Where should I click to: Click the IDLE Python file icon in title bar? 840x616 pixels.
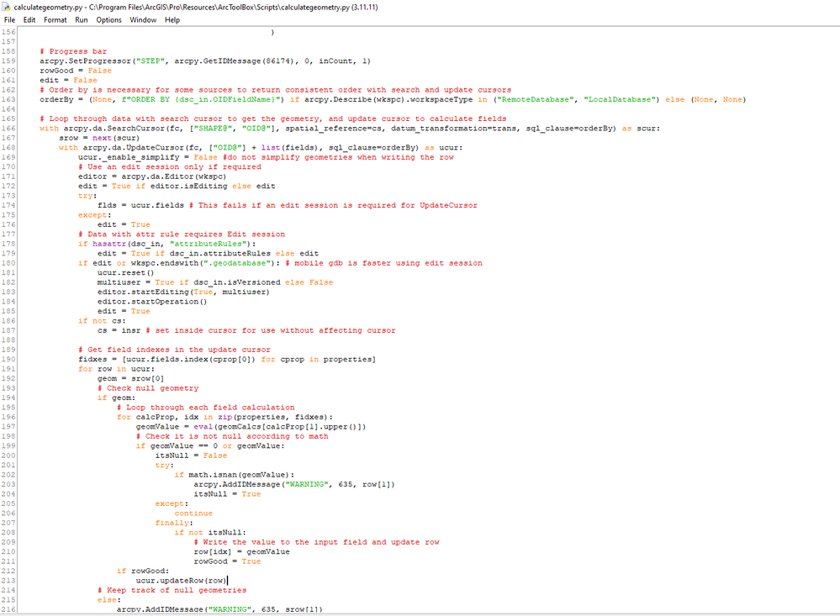(7, 7)
